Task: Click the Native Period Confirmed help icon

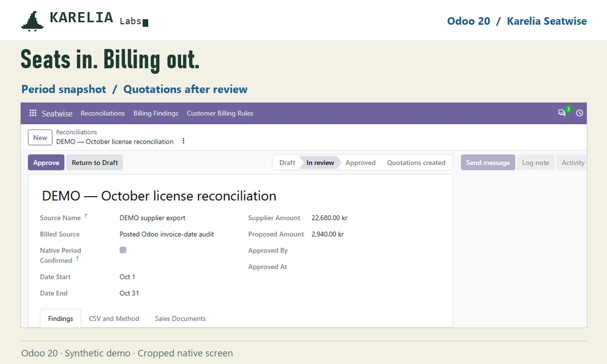Action: tap(77, 258)
